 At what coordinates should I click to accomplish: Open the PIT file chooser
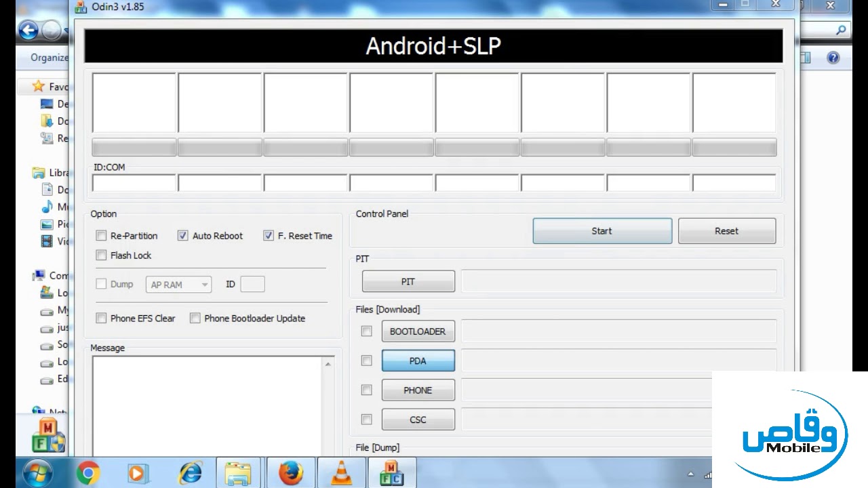coord(408,281)
